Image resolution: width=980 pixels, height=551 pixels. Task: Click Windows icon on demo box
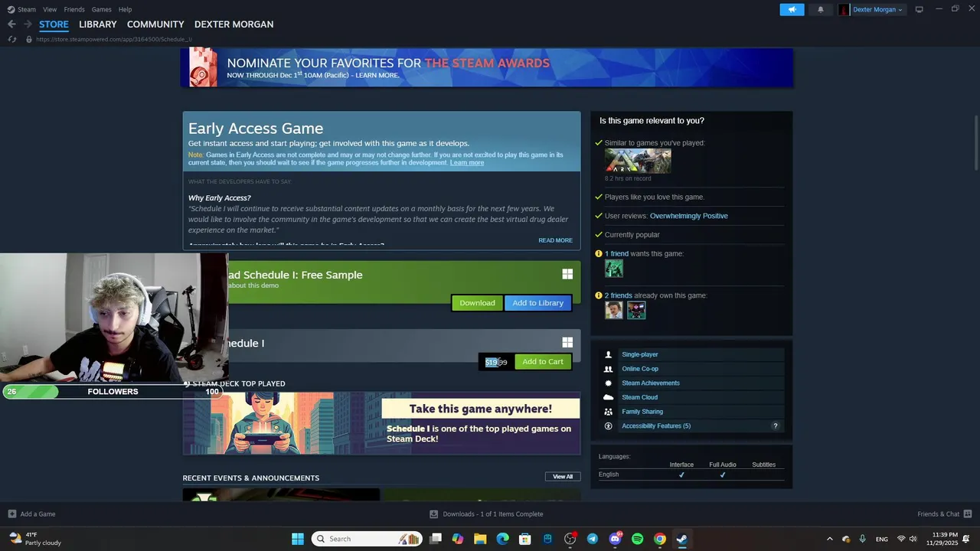click(x=567, y=274)
